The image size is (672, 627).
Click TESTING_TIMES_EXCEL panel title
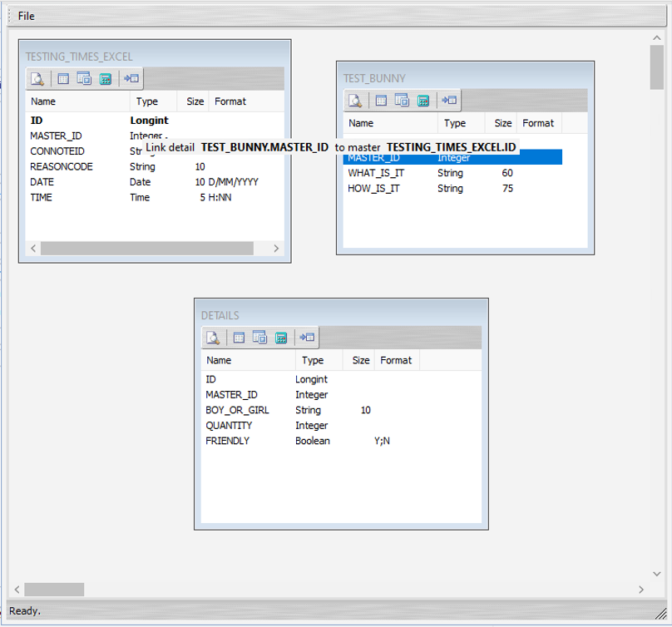pyautogui.click(x=79, y=57)
